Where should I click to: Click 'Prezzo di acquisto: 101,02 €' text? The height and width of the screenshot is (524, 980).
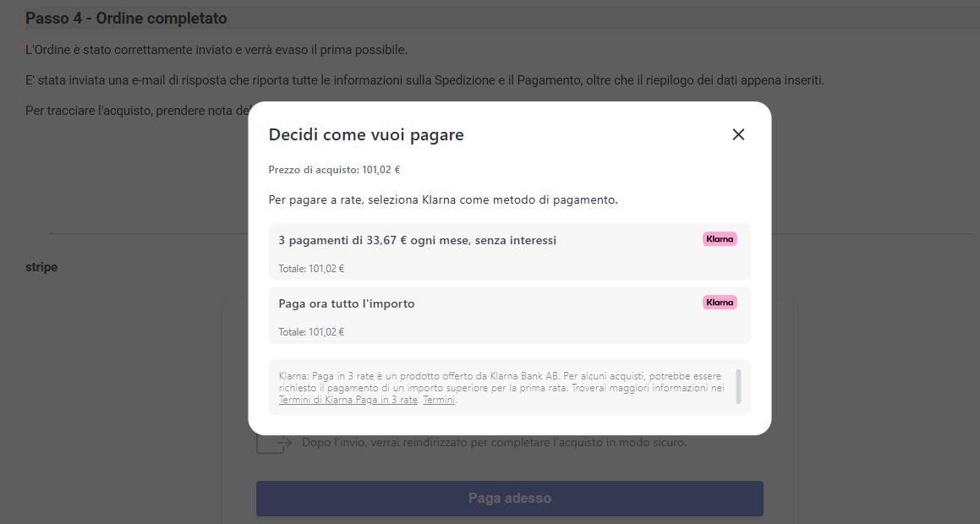pos(334,169)
